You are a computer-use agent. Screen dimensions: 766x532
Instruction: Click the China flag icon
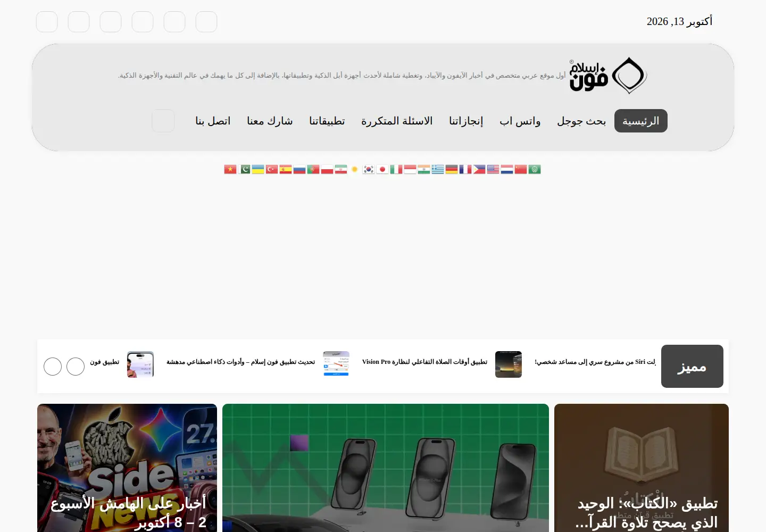tap(521, 169)
